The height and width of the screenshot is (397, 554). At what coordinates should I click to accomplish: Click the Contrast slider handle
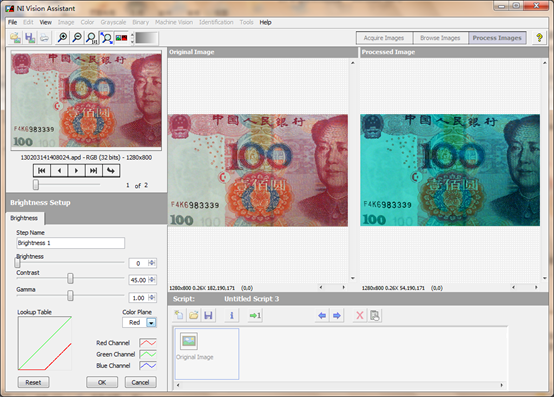(x=70, y=278)
